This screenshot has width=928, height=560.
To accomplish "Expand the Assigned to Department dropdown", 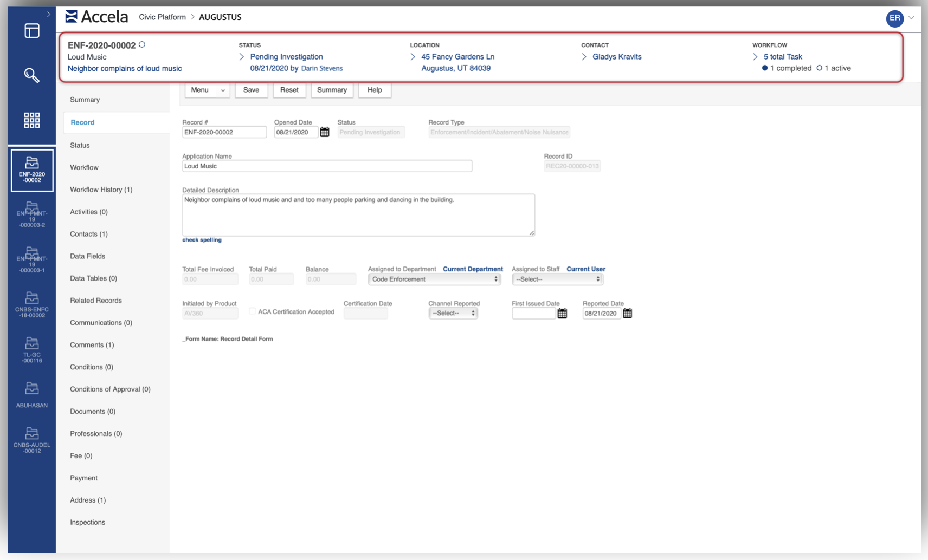I will point(434,279).
